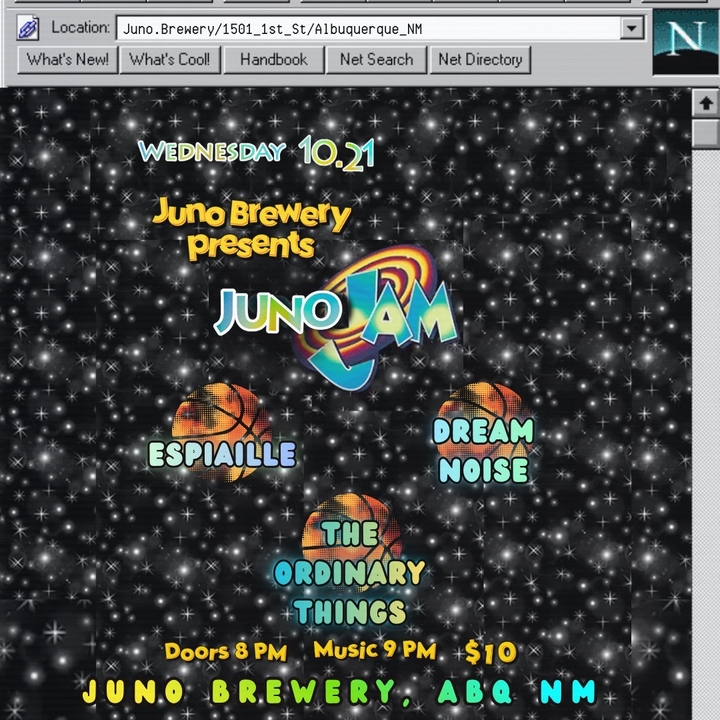This screenshot has height=720, width=720.
Task: Click the Wednesday 10.21 date text
Action: pos(257,153)
